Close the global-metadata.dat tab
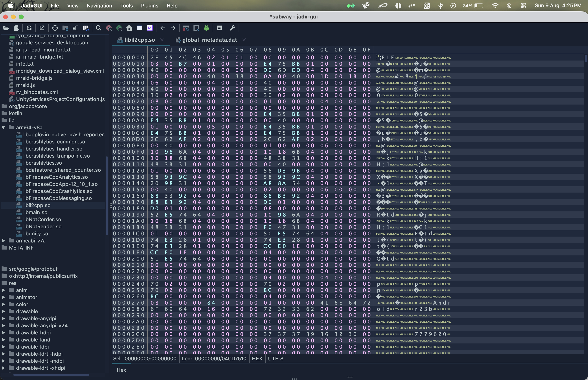The image size is (588, 380). pos(244,40)
